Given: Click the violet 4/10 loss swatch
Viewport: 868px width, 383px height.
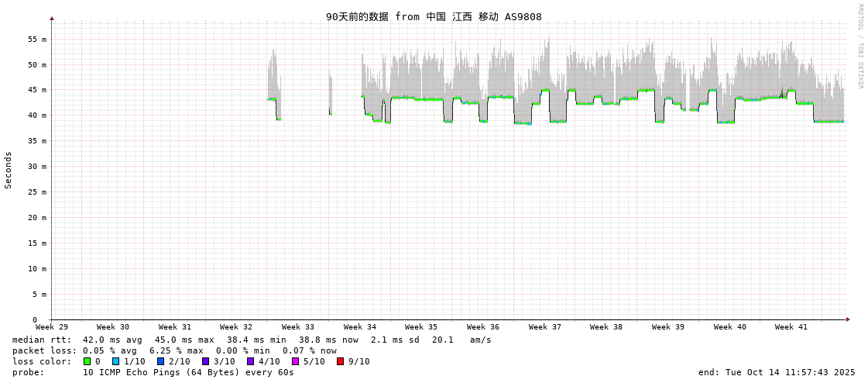Looking at the screenshot, I should pyautogui.click(x=250, y=361).
